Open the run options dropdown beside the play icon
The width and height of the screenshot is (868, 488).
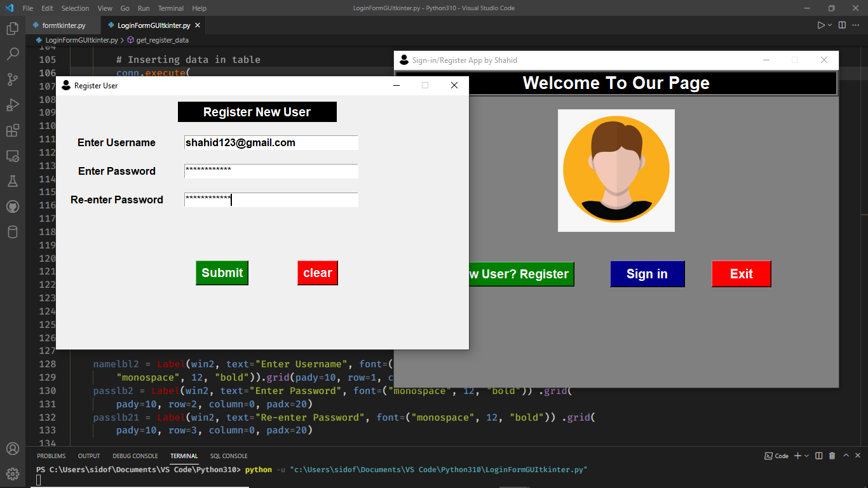pos(830,25)
